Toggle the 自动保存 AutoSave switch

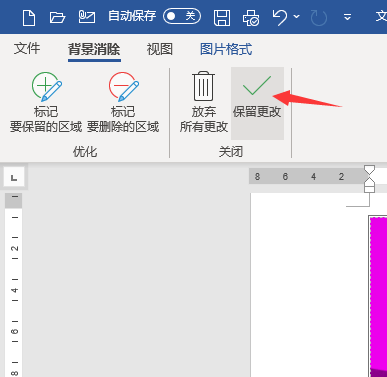(x=182, y=16)
